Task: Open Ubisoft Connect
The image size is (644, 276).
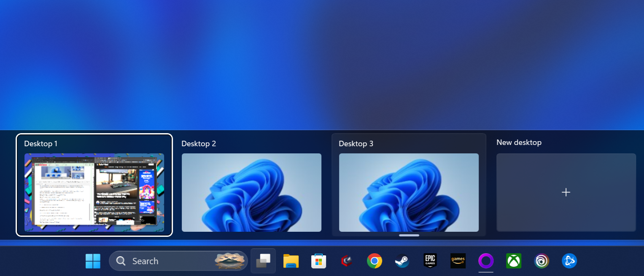Action: tap(542, 261)
